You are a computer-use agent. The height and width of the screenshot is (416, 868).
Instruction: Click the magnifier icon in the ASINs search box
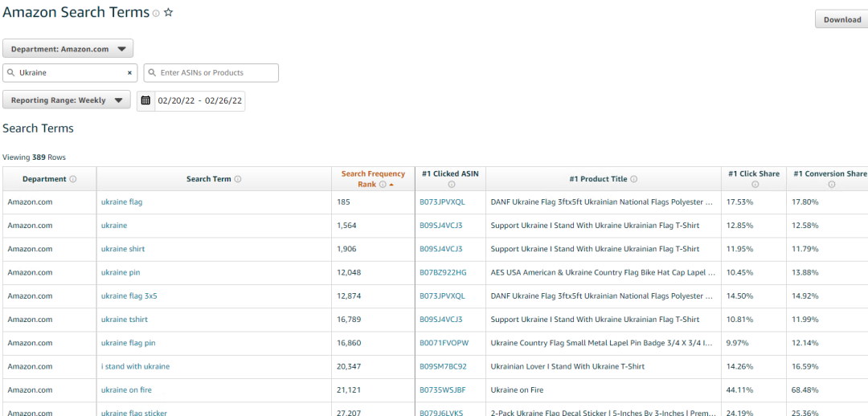[x=152, y=72]
